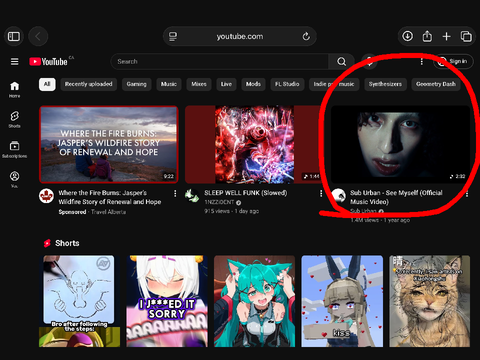Select the Mods filter chip

[x=253, y=84]
